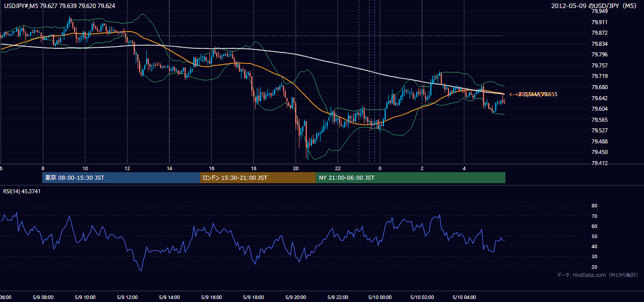Click the RSI axis 20 level label
Screen dimensions: 644x302
[x=594, y=267]
